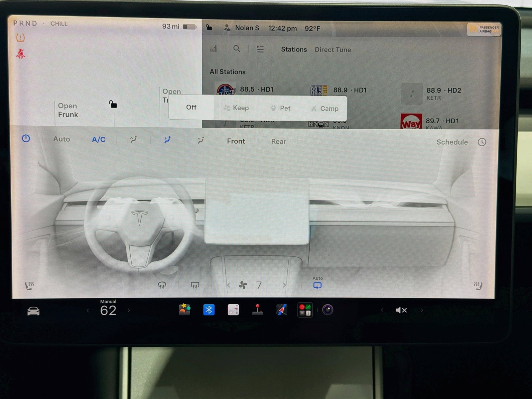Open the Arcade joystick app
This screenshot has width=532, height=399.
click(257, 310)
